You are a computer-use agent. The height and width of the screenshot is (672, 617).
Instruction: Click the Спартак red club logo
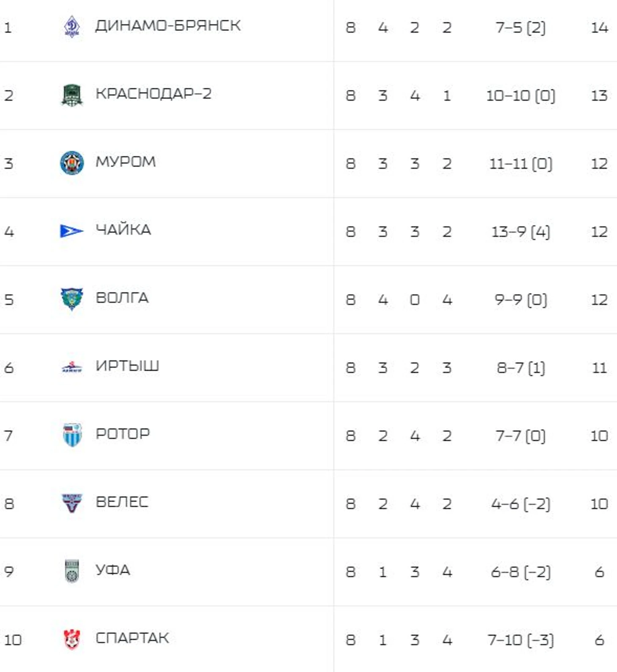coord(72,639)
